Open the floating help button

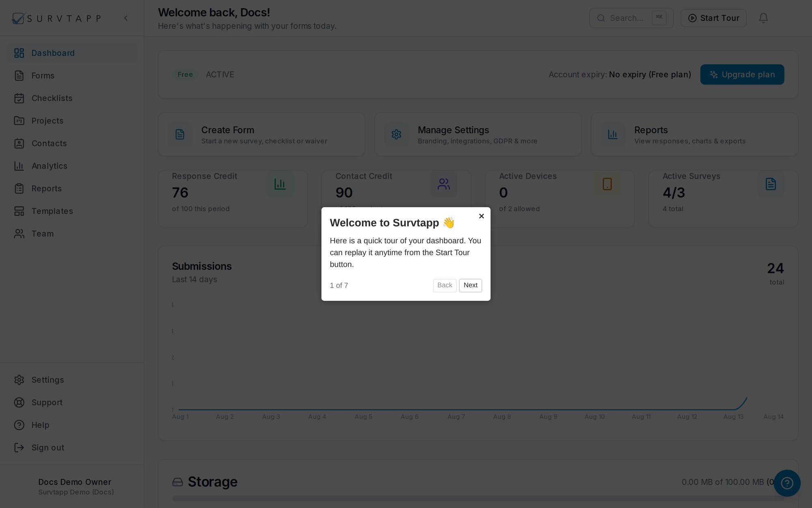pos(787,483)
